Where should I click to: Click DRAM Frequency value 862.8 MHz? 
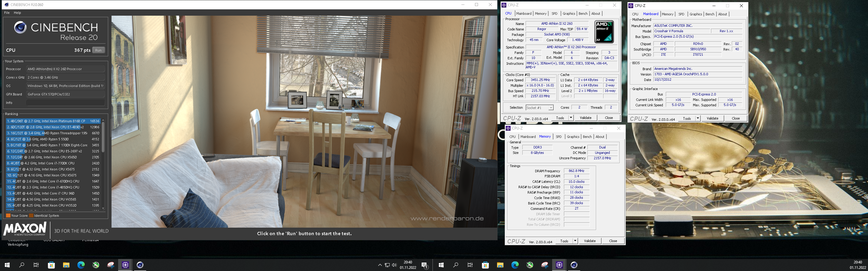coord(577,171)
